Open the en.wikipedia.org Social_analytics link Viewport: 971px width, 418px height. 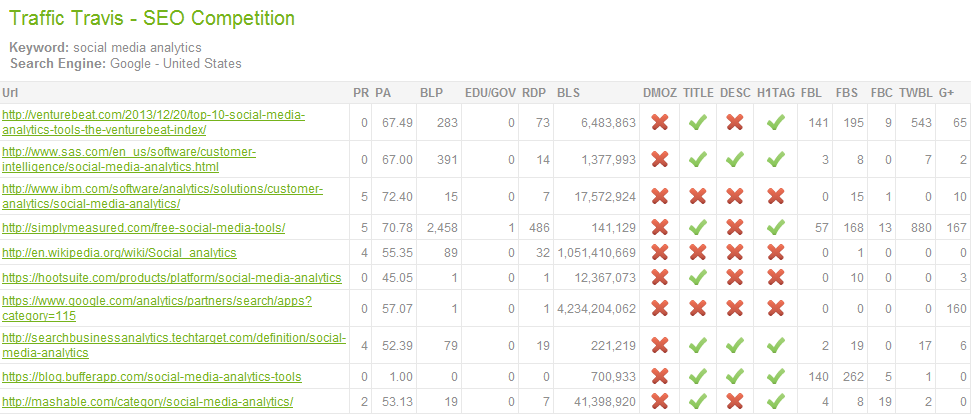pyautogui.click(x=119, y=253)
